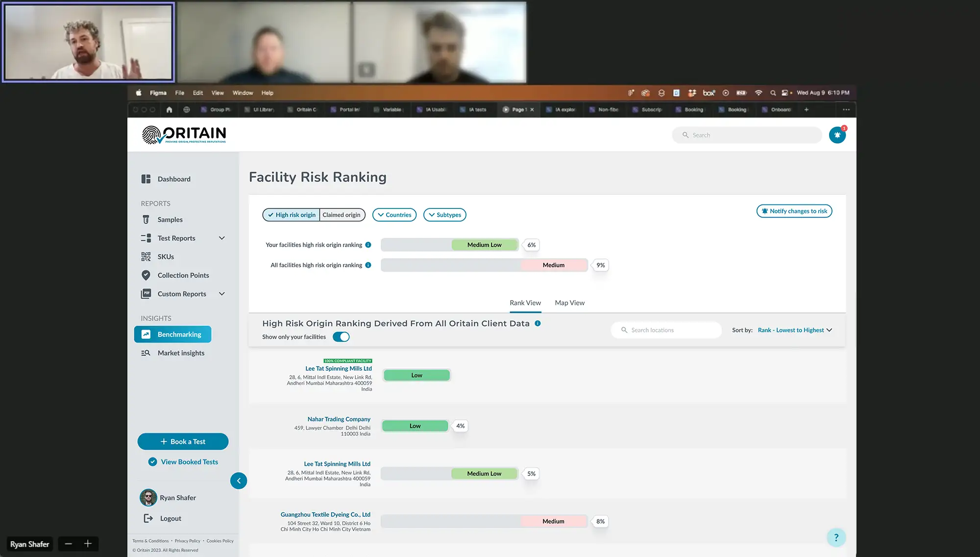Collapse the sidebar with the chevron button
This screenshot has height=557, width=980.
(x=239, y=481)
